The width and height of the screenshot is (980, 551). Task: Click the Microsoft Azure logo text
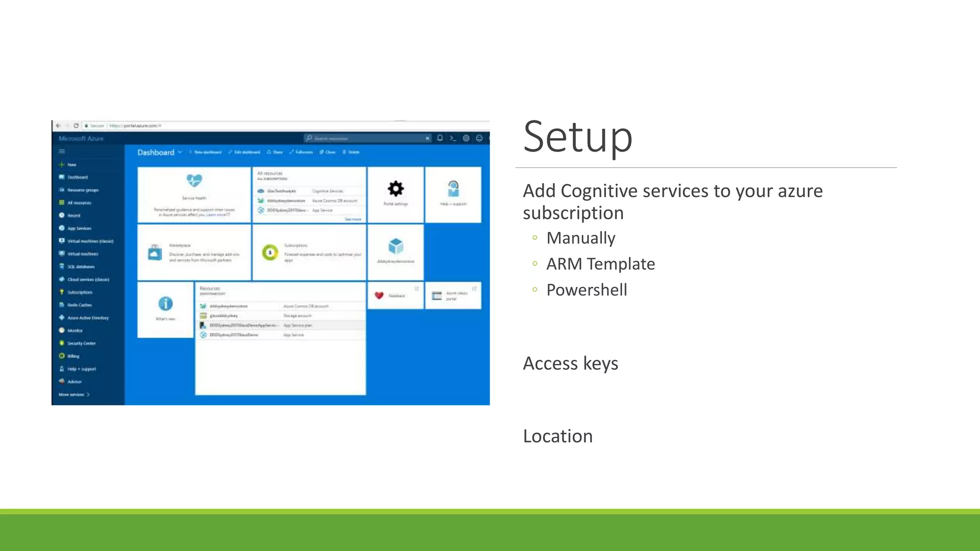pyautogui.click(x=81, y=138)
